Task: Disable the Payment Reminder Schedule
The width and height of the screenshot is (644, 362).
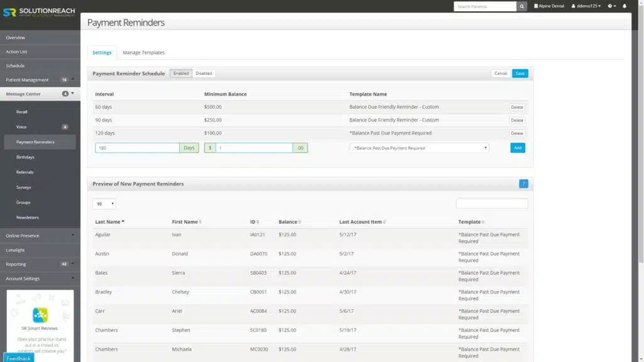Action: (204, 73)
